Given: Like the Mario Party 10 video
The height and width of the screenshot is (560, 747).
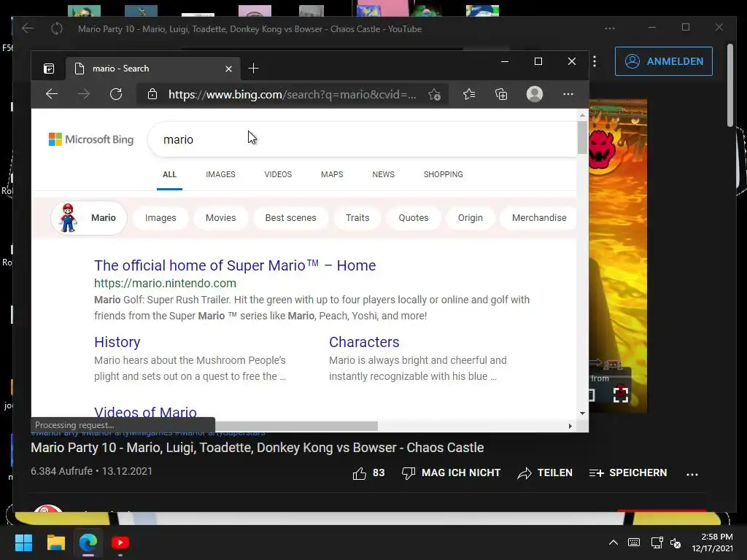Looking at the screenshot, I should coord(368,472).
